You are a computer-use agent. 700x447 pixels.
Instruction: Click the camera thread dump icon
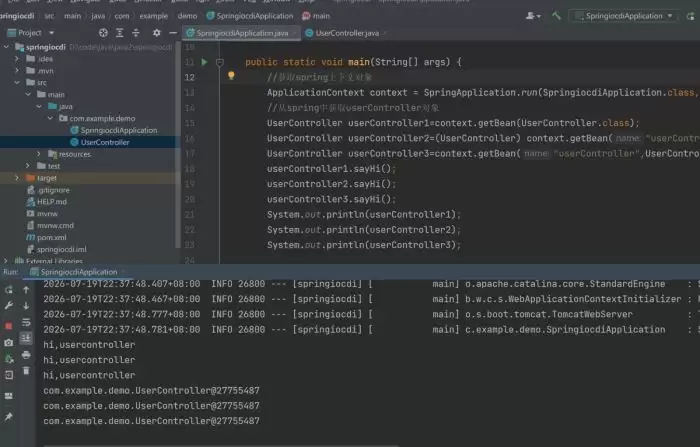(8, 343)
